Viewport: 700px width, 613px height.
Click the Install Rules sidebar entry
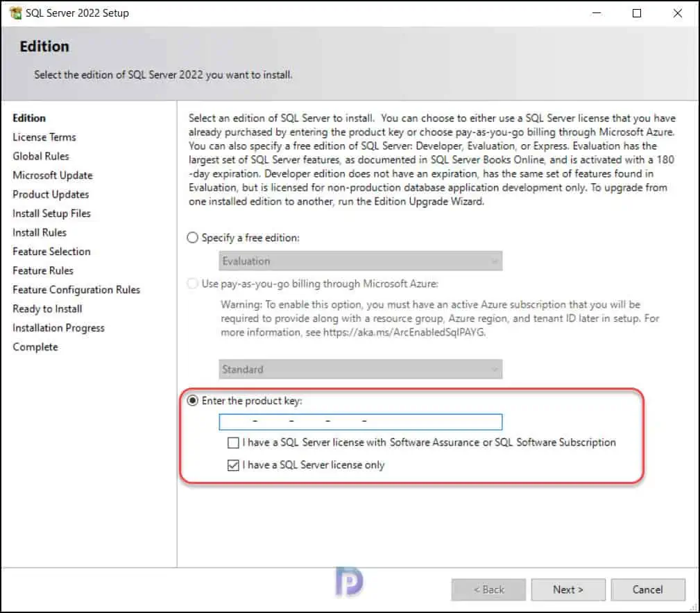pyautogui.click(x=40, y=232)
